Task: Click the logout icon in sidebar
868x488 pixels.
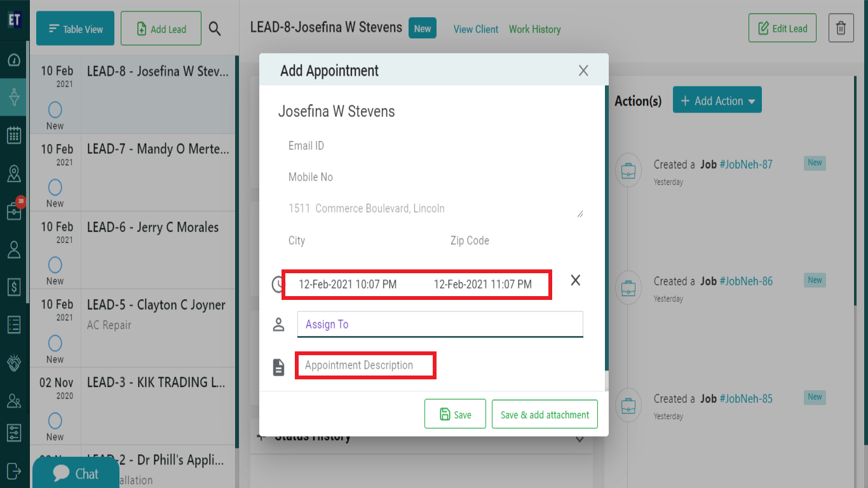Action: 14,470
